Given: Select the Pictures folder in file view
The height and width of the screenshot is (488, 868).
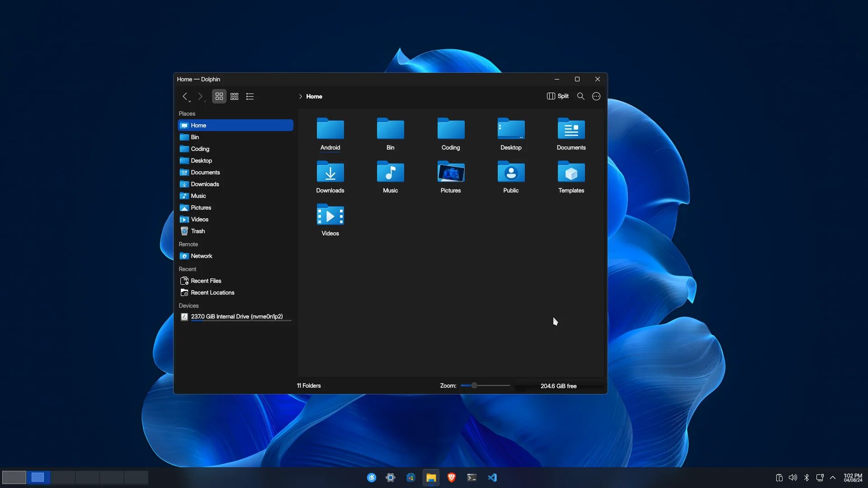Looking at the screenshot, I should 451,177.
